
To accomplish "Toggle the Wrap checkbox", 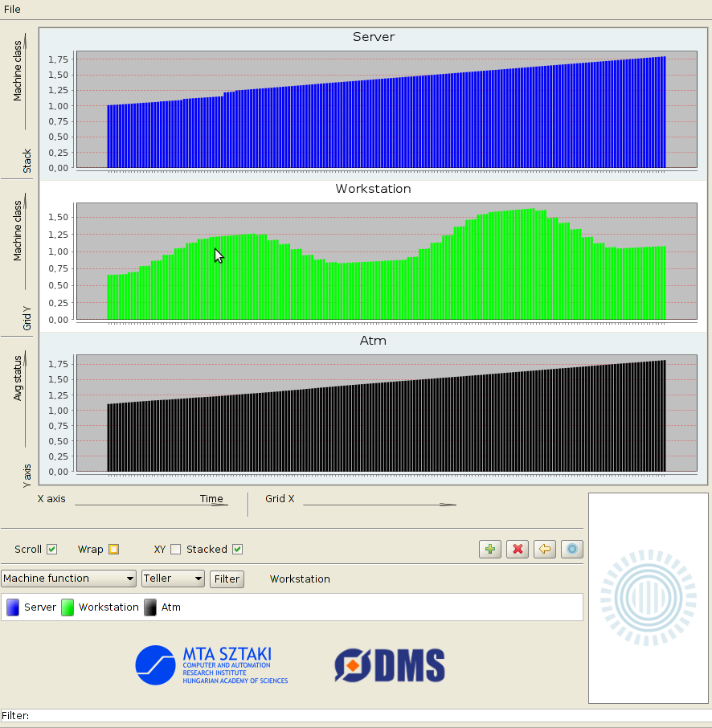I will 113,550.
